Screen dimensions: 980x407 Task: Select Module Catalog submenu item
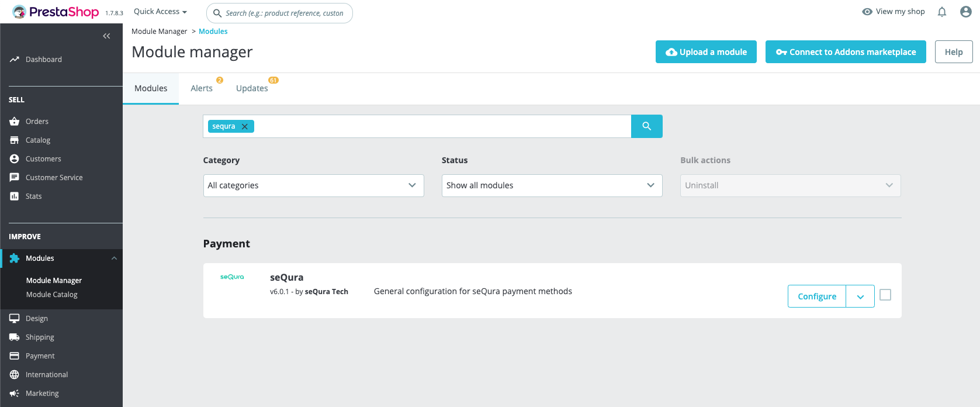tap(52, 295)
